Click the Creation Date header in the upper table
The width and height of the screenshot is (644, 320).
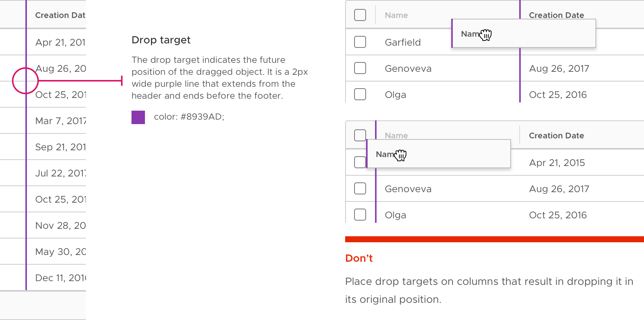point(556,15)
